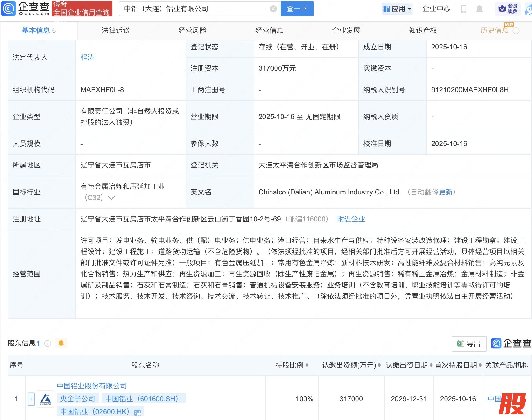Clear the search box with X icon
Screen dimensions: 532x420
pos(273,9)
